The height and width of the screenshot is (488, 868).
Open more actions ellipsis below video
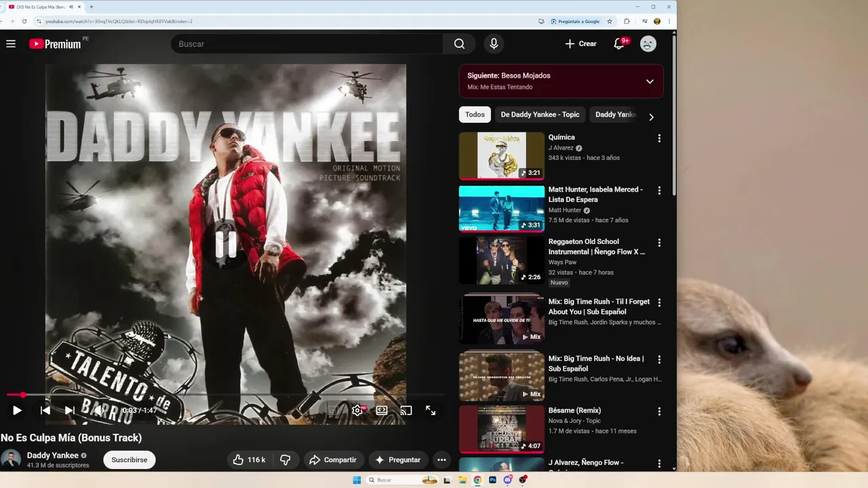point(441,460)
